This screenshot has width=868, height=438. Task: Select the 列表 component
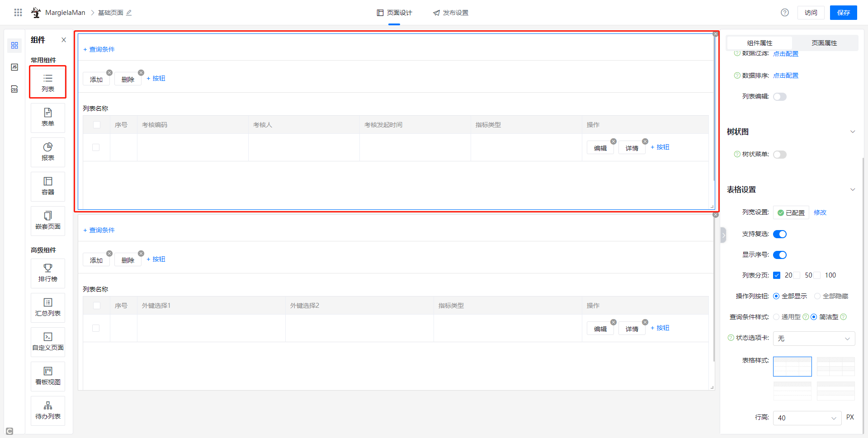tap(48, 83)
